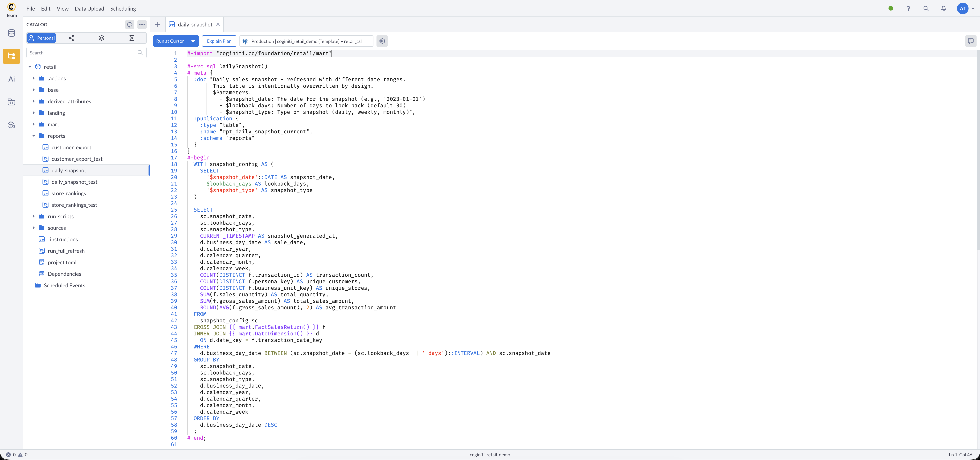Click the catalog refresh icon
The image size is (980, 460).
pos(130,24)
